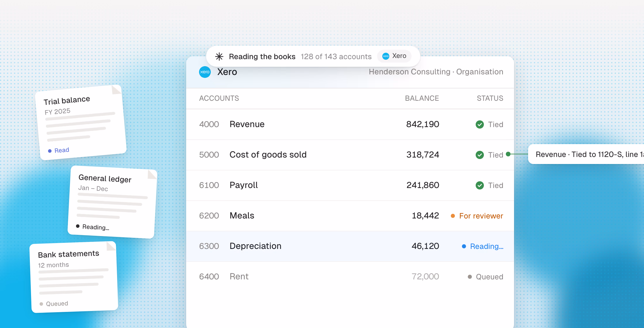
Task: Click the balance 18,442
Action: tap(425, 216)
